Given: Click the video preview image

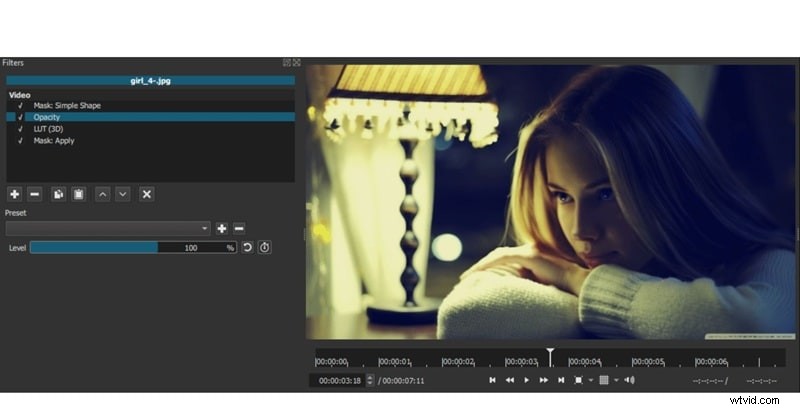Looking at the screenshot, I should click(551, 201).
